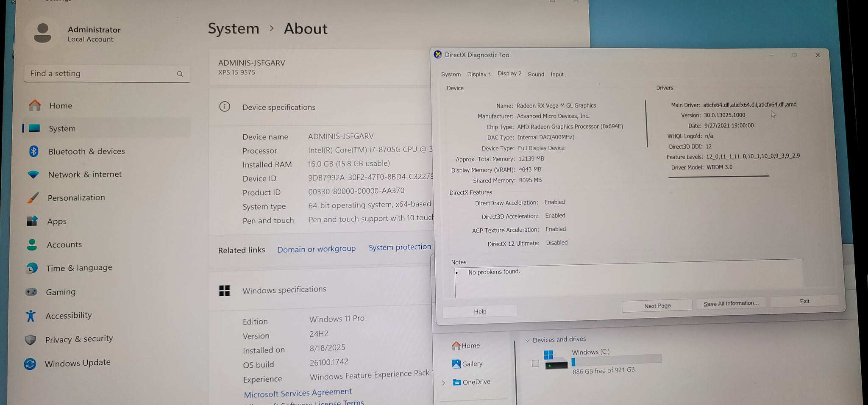The height and width of the screenshot is (405, 868).
Task: Switch to the Sound tab
Action: point(536,74)
